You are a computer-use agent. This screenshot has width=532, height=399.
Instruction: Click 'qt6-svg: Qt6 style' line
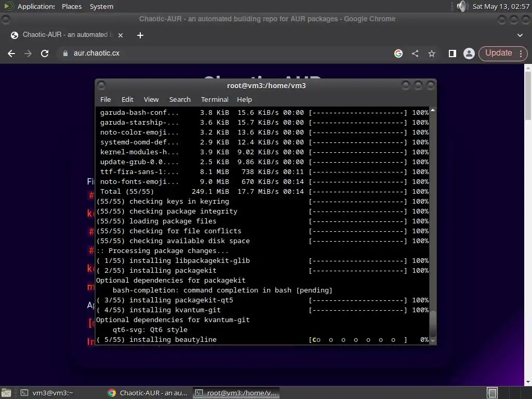(150, 330)
